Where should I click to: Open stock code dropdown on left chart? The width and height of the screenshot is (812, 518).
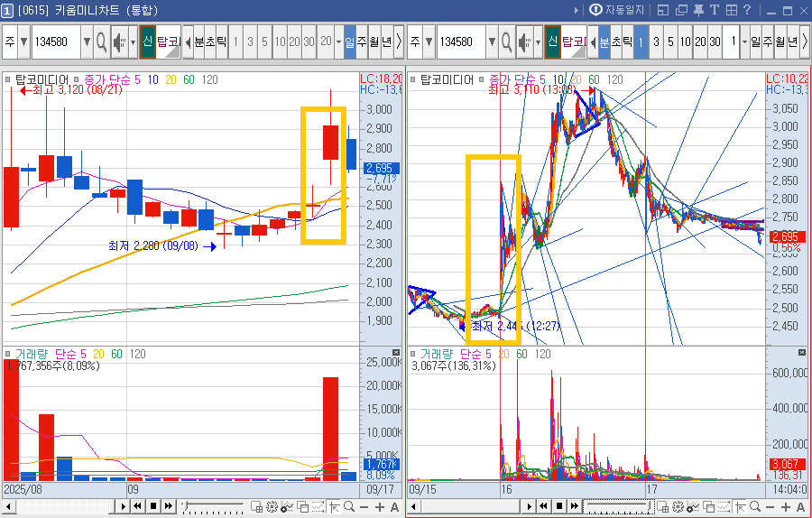[87, 42]
